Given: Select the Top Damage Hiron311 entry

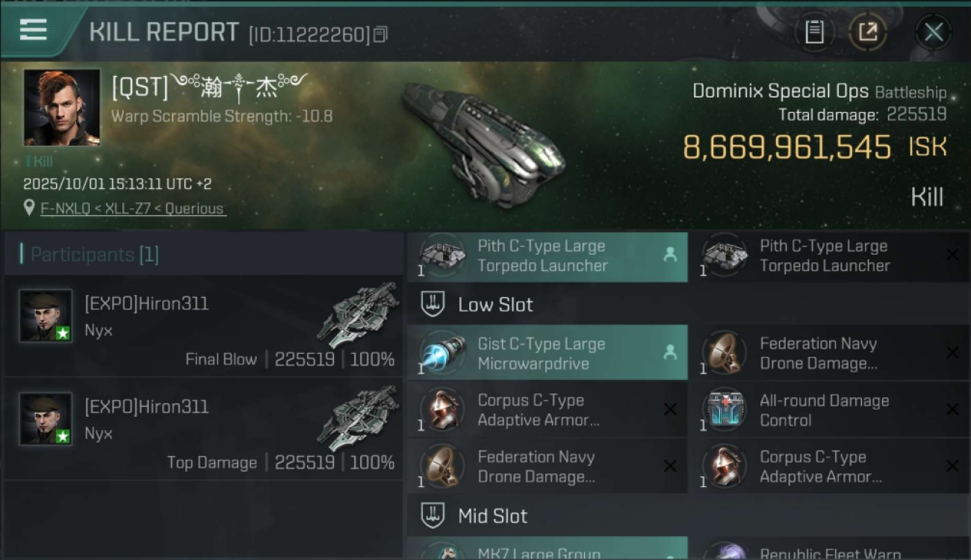Looking at the screenshot, I should click(x=203, y=429).
